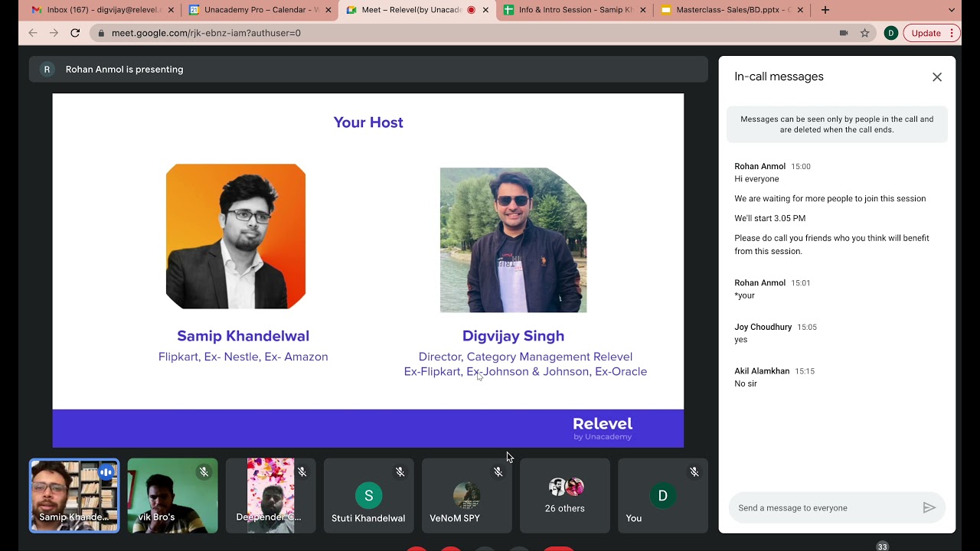The width and height of the screenshot is (980, 551).
Task: Close the Masterclass Sales/BD.pptx tab
Action: 800,10
